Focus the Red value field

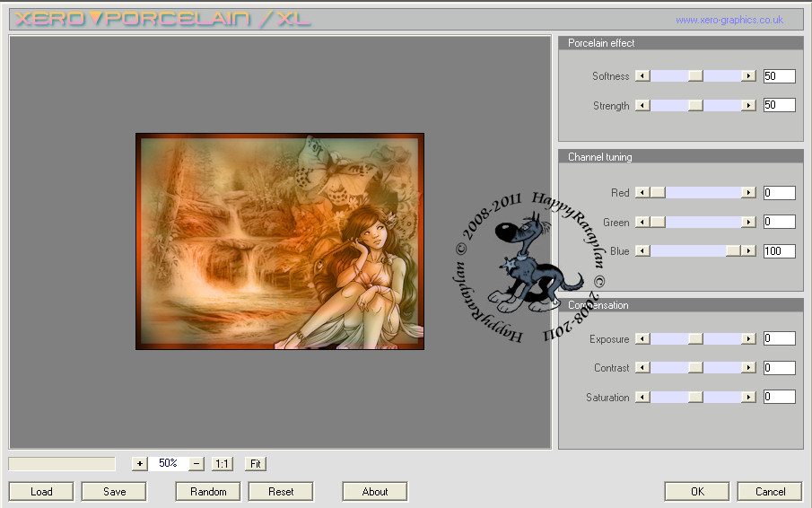click(780, 193)
